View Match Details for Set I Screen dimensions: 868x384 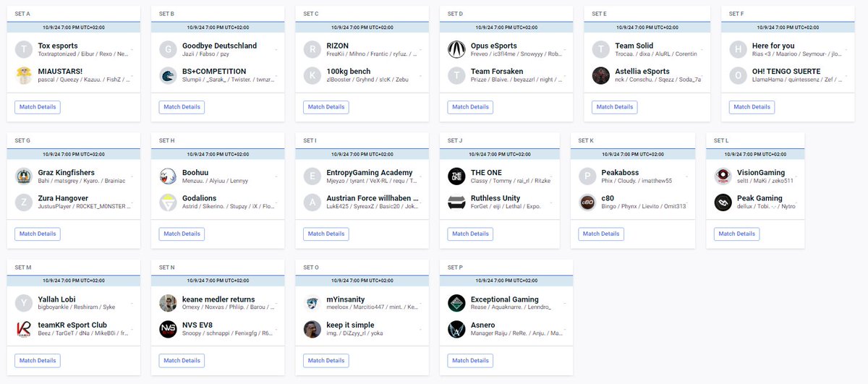326,234
